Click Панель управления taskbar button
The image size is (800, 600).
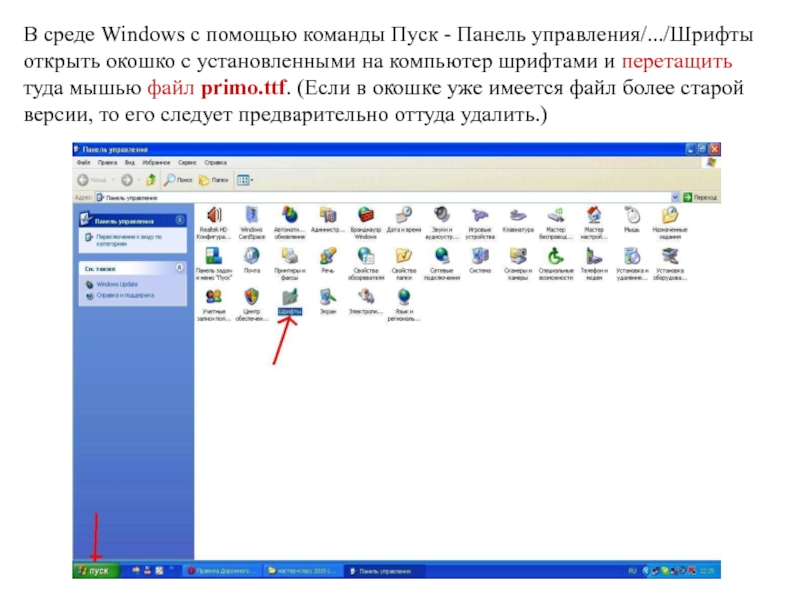[x=383, y=571]
